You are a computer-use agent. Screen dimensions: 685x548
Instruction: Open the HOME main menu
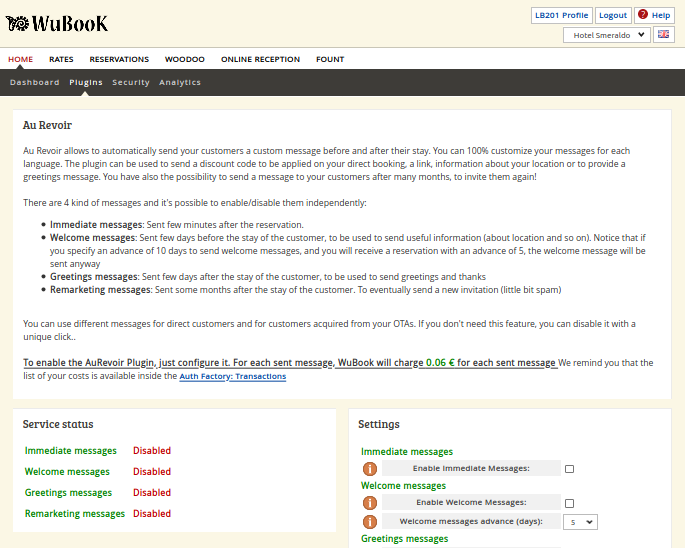click(x=21, y=59)
